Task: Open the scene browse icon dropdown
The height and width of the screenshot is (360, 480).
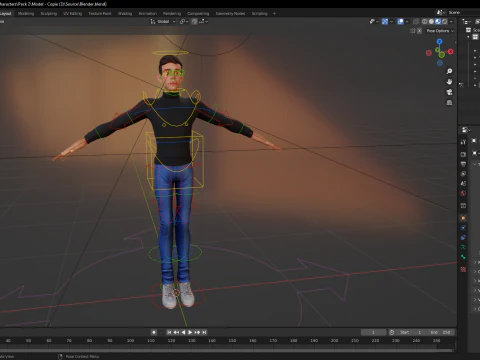Action: coord(440,12)
